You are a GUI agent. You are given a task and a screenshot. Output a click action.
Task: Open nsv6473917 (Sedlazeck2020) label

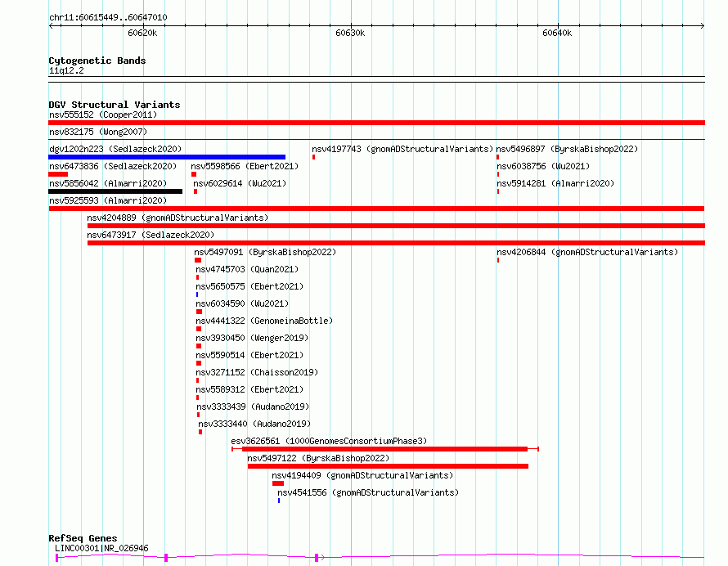pyautogui.click(x=151, y=235)
